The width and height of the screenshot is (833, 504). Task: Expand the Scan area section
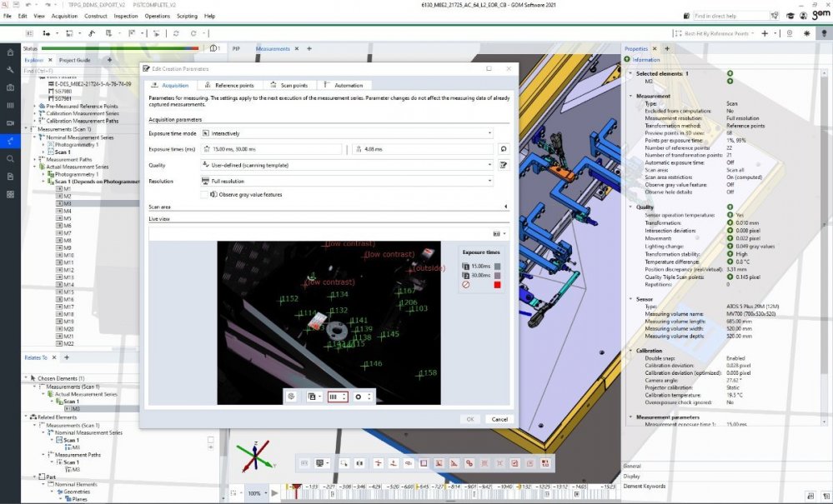505,207
